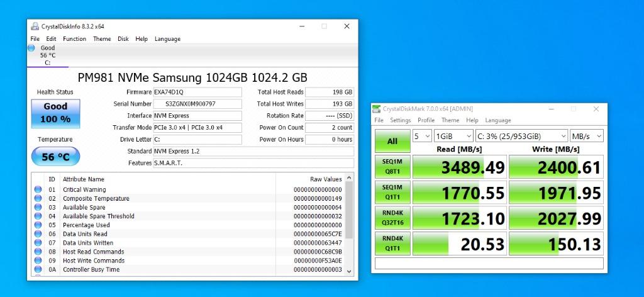The image size is (644, 297).
Task: Click the Standard field NVM Express 1.2
Action: tap(253, 151)
